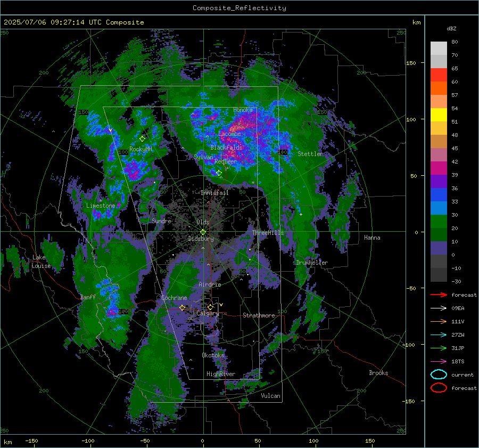Click the 'dBZ' legend heading

pos(451,28)
